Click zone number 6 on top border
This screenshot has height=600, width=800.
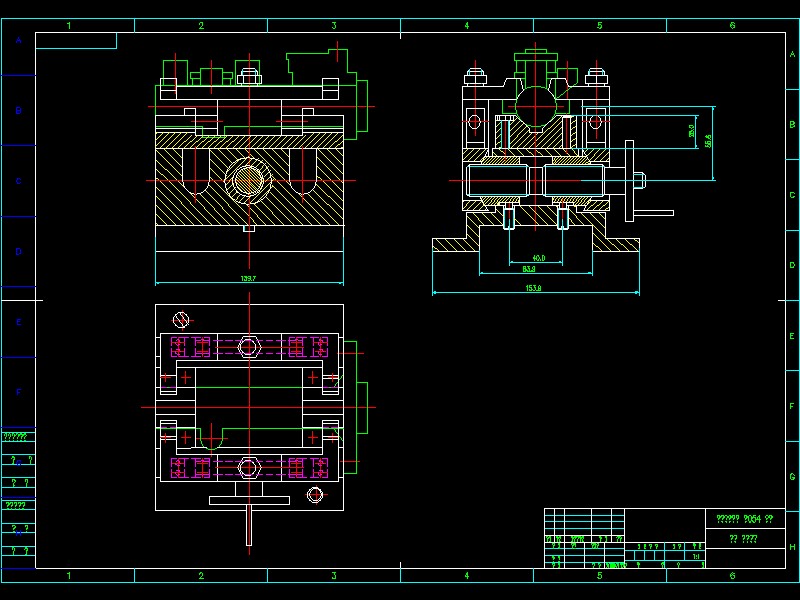[733, 26]
